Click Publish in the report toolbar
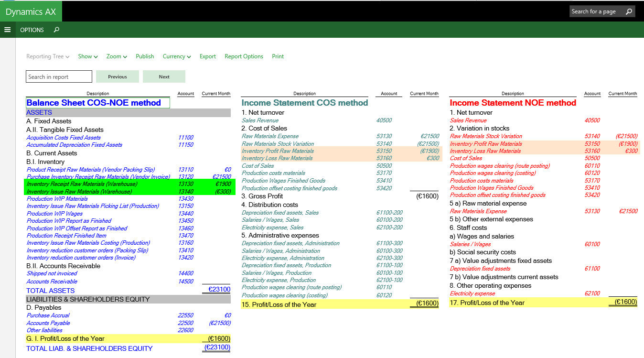 pos(145,56)
